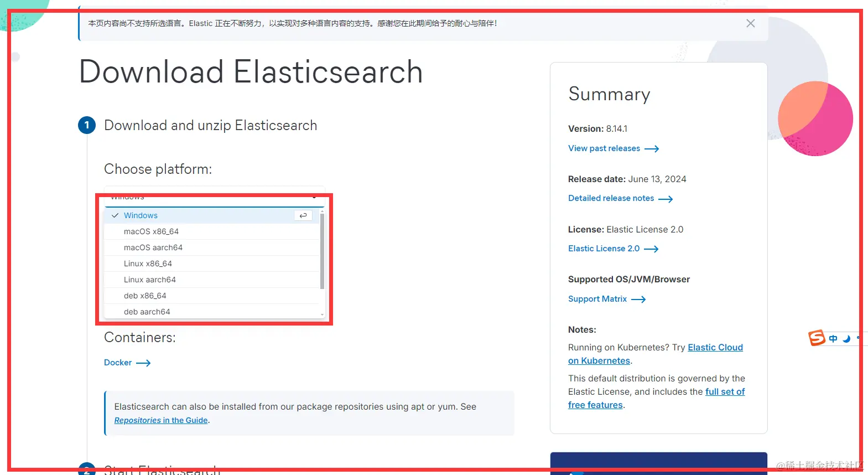Open the Docker containers link

[118, 363]
